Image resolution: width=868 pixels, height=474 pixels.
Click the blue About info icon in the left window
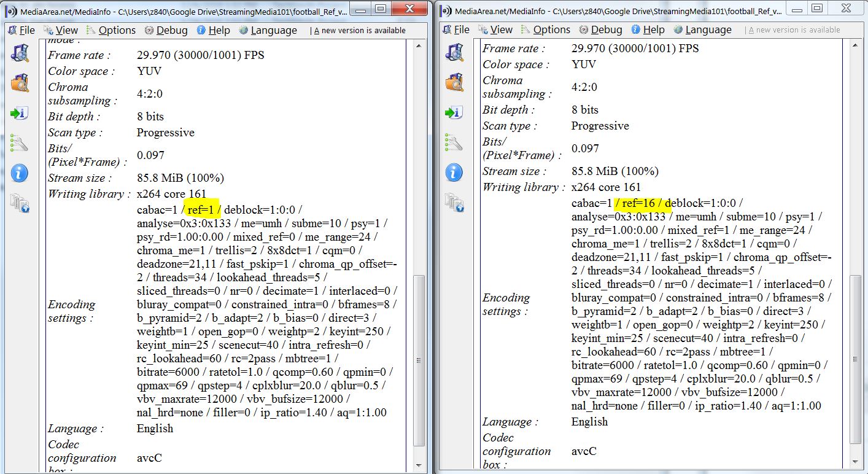click(19, 173)
